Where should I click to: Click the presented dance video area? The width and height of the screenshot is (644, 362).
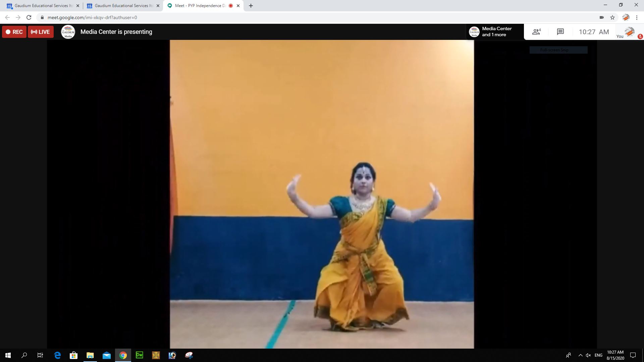tap(322, 194)
